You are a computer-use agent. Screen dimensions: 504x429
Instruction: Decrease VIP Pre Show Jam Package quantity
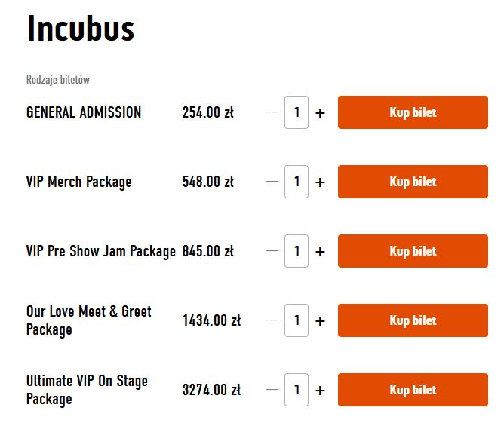point(272,251)
